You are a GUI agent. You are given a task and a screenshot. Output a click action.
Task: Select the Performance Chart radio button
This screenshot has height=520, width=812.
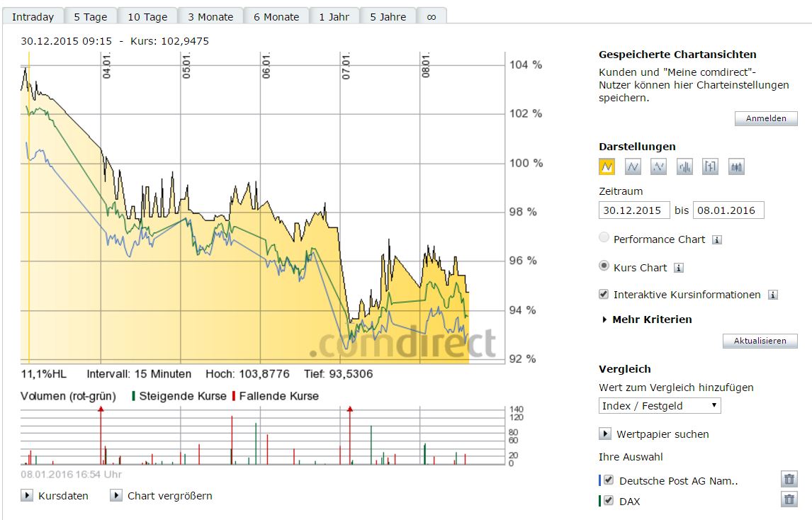[x=604, y=238]
